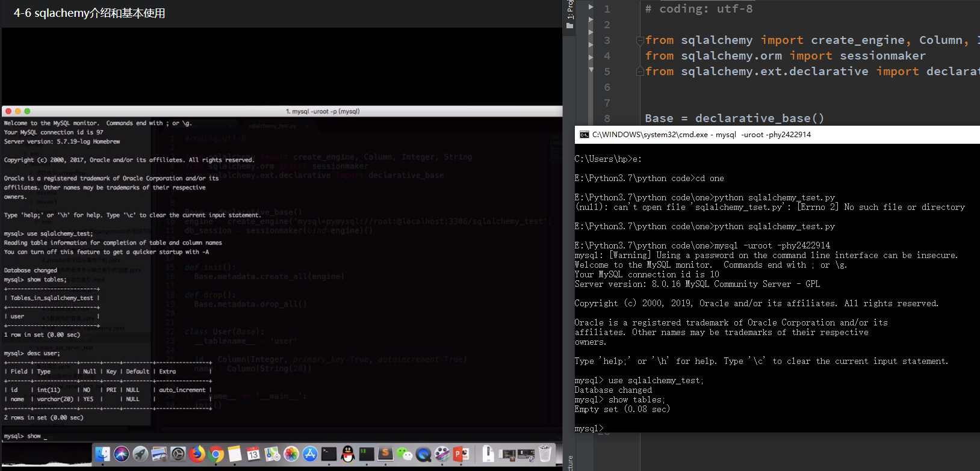Screen dimensions: 980x471
Task: Click 'mysql -uroot -phy2422914' command line in cmd
Action: coord(772,245)
